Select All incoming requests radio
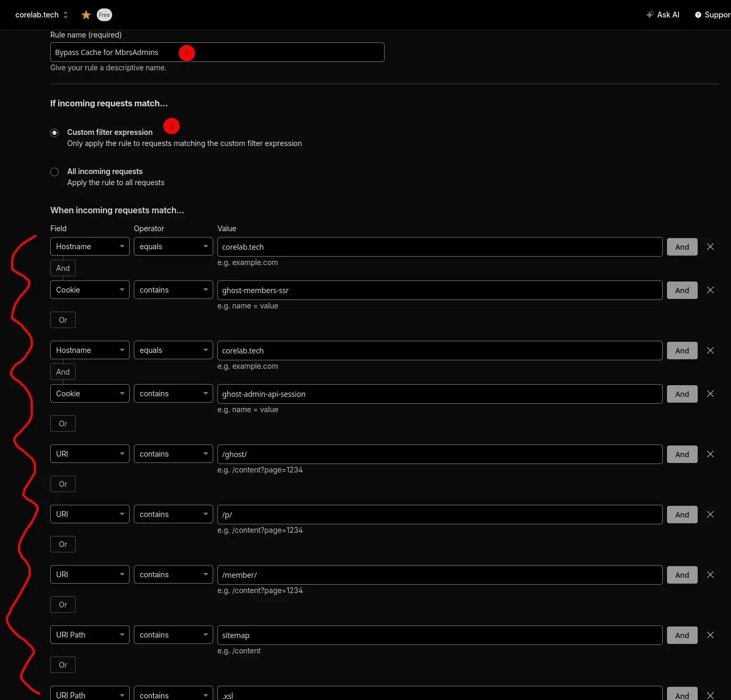The width and height of the screenshot is (731, 700). (x=54, y=172)
